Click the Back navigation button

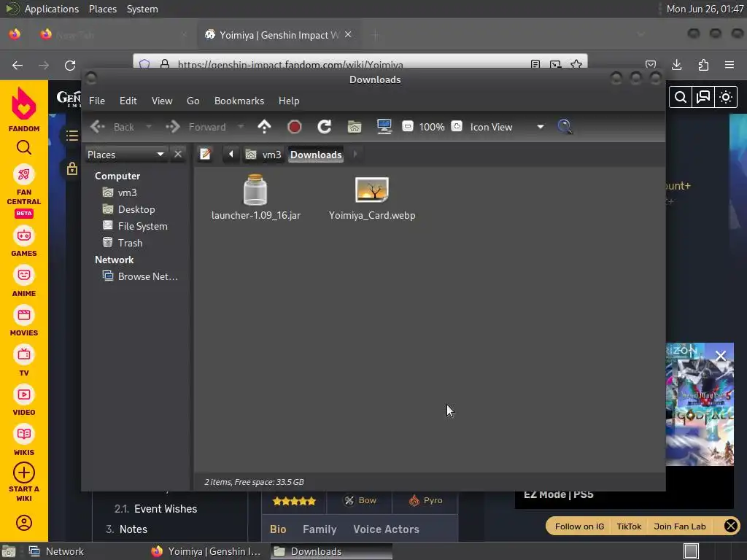click(112, 127)
